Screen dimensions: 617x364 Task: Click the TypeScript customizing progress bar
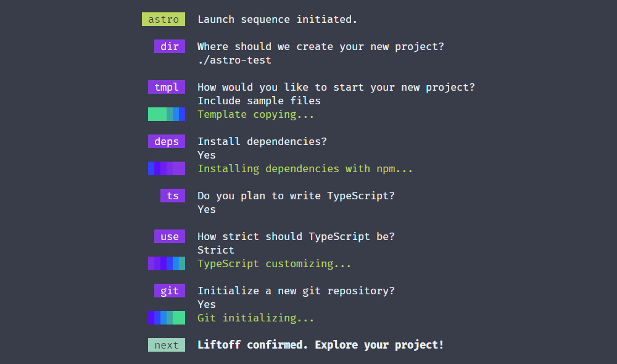tap(167, 263)
